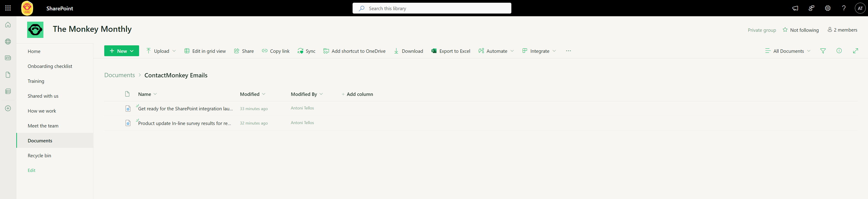Screen dimensions: 868x199
Task: Open Home in site navigation
Action: pos(34,51)
